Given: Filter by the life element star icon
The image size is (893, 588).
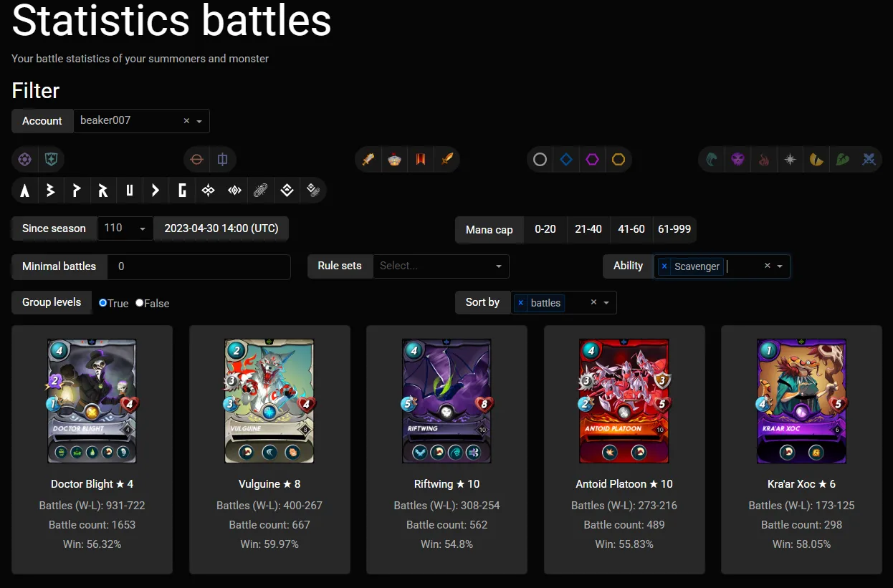Looking at the screenshot, I should point(790,159).
